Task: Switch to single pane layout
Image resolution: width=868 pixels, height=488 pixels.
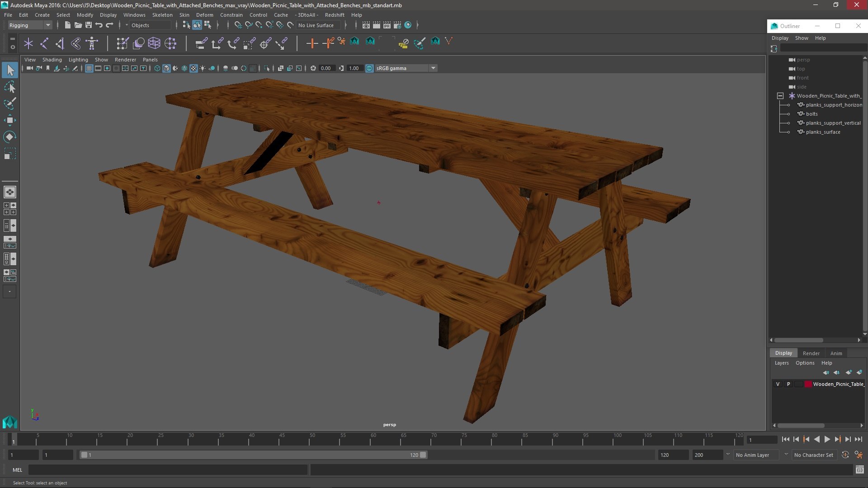Action: pos(10,192)
